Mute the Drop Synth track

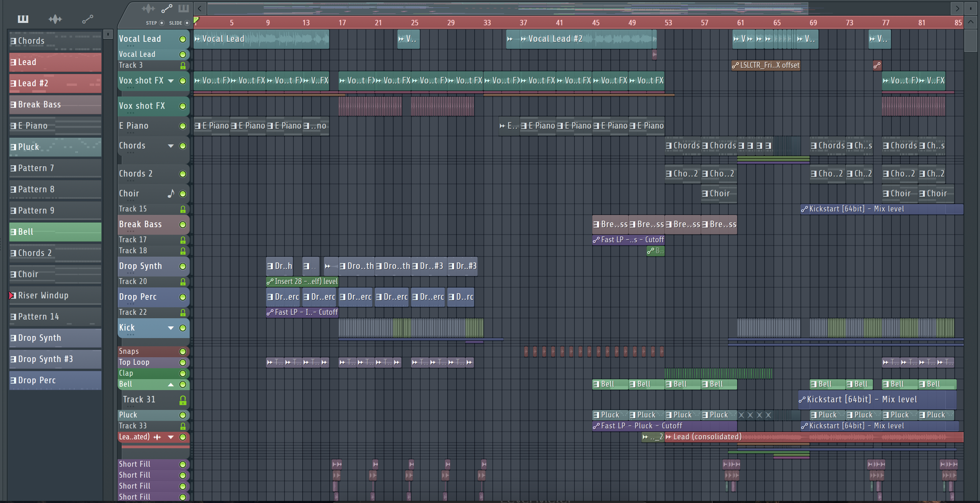[183, 267]
